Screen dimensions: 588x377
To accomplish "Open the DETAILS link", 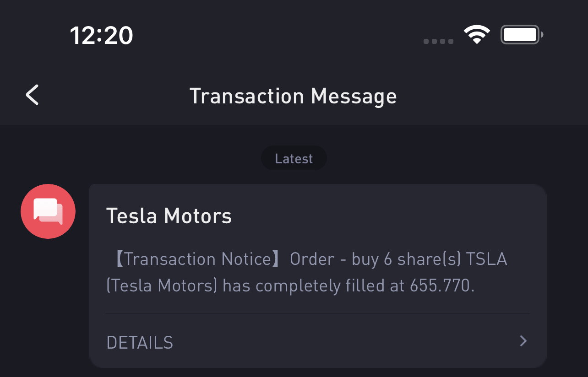I will [140, 342].
